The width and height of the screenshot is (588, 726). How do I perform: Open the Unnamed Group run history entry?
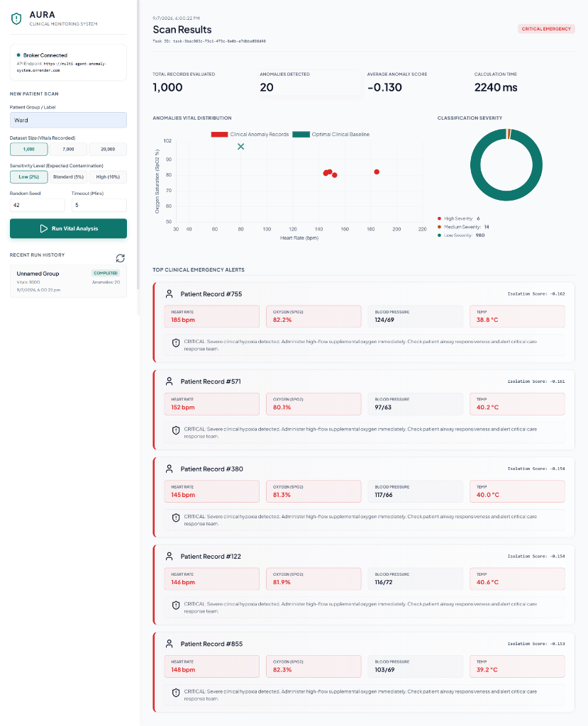(68, 281)
